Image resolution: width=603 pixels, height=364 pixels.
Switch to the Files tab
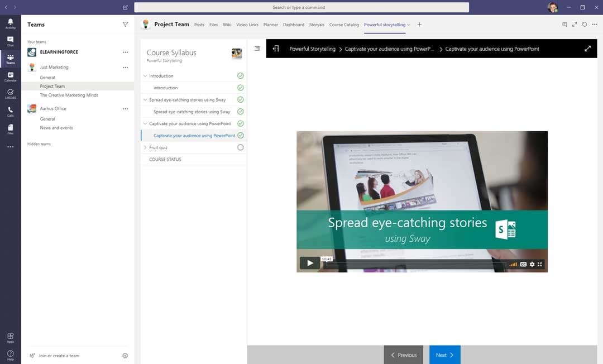[213, 25]
